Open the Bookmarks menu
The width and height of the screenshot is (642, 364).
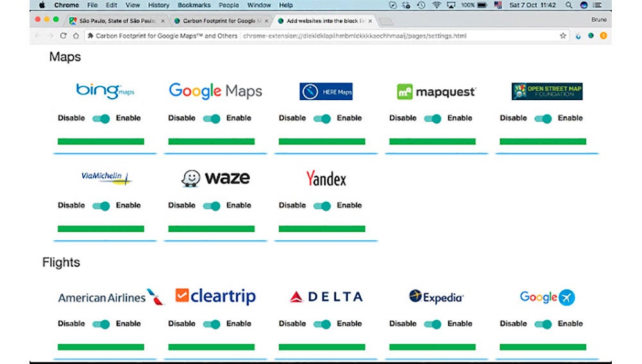click(x=194, y=5)
